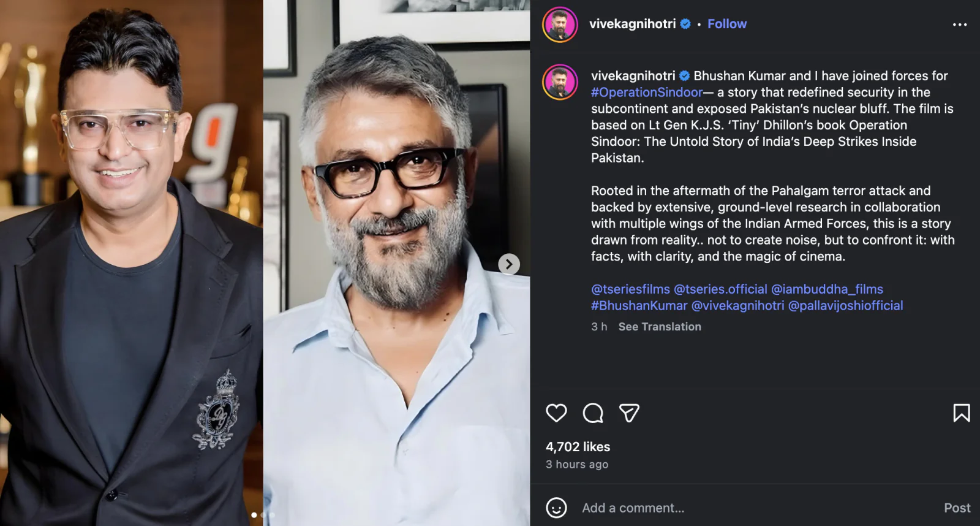The width and height of the screenshot is (980, 526).
Task: Save the post using the bookmark icon
Action: pos(963,414)
